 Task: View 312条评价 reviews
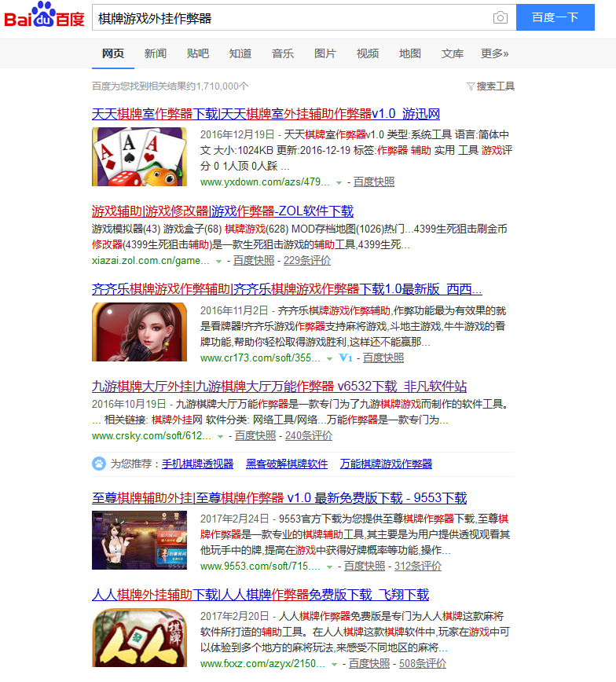point(418,566)
